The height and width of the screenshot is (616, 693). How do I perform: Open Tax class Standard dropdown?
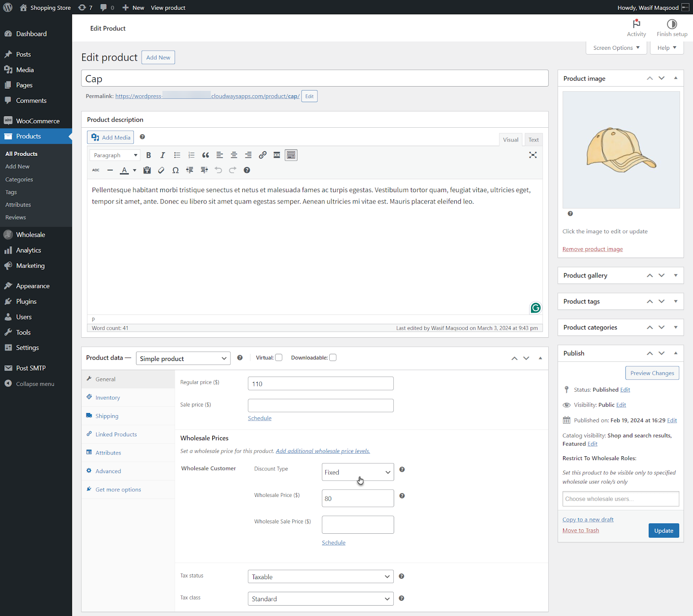click(x=321, y=599)
